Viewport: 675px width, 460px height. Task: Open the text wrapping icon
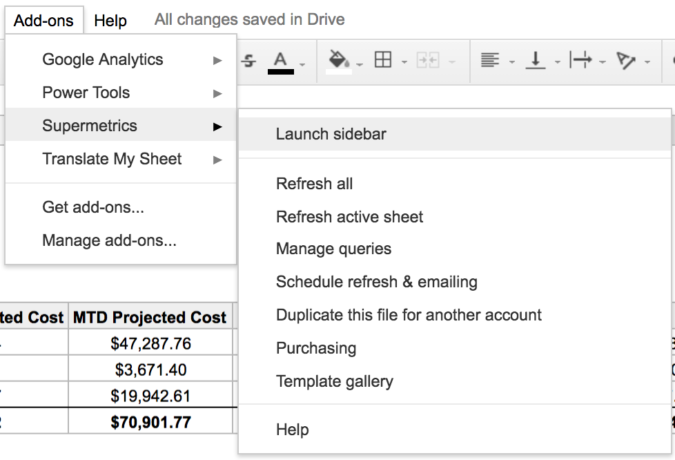coord(580,60)
